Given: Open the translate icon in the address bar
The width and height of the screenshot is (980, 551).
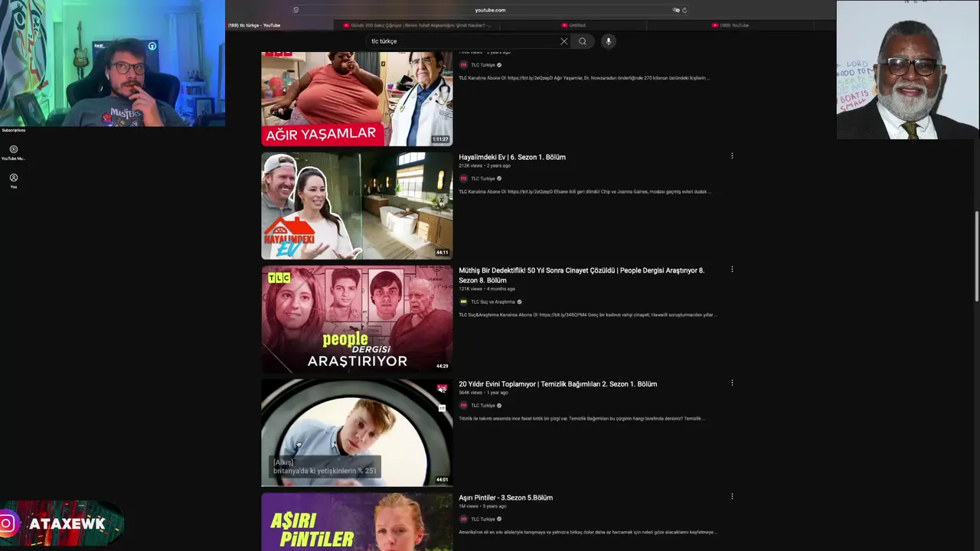Looking at the screenshot, I should pyautogui.click(x=675, y=10).
